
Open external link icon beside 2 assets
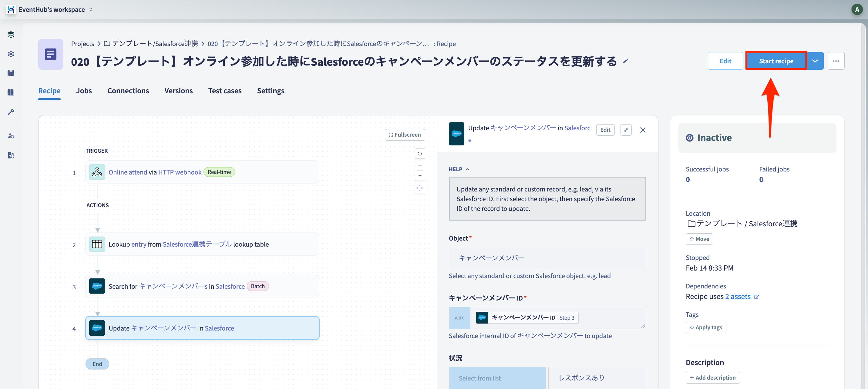[756, 297]
